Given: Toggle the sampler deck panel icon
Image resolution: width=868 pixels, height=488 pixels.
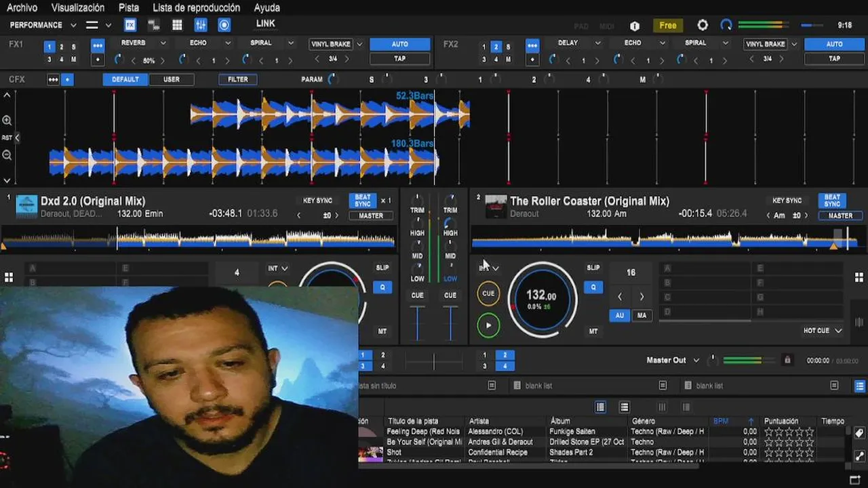Looking at the screenshot, I should (154, 25).
